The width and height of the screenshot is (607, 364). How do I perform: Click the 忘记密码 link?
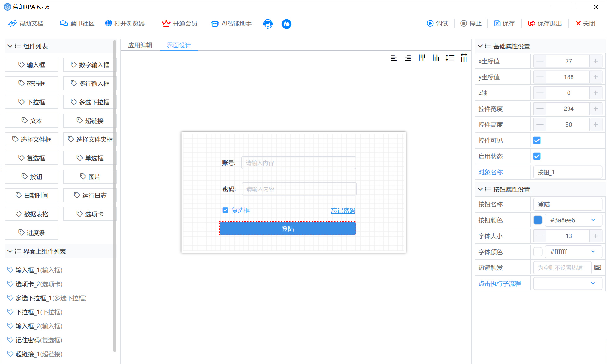click(343, 210)
